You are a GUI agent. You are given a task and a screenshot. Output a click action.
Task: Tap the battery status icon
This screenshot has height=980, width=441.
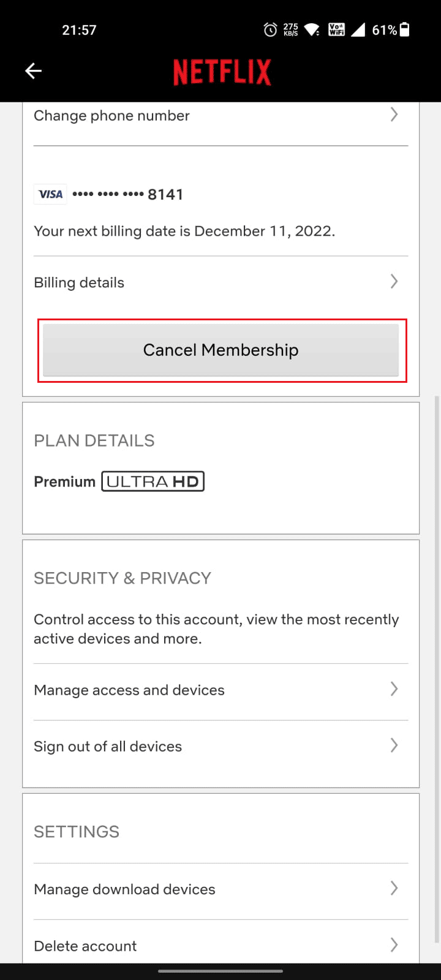405,29
